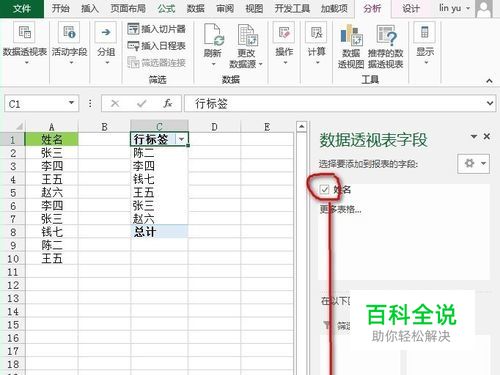Select cell A8 containing 钱七
The height and width of the screenshot is (375, 500).
(52, 232)
